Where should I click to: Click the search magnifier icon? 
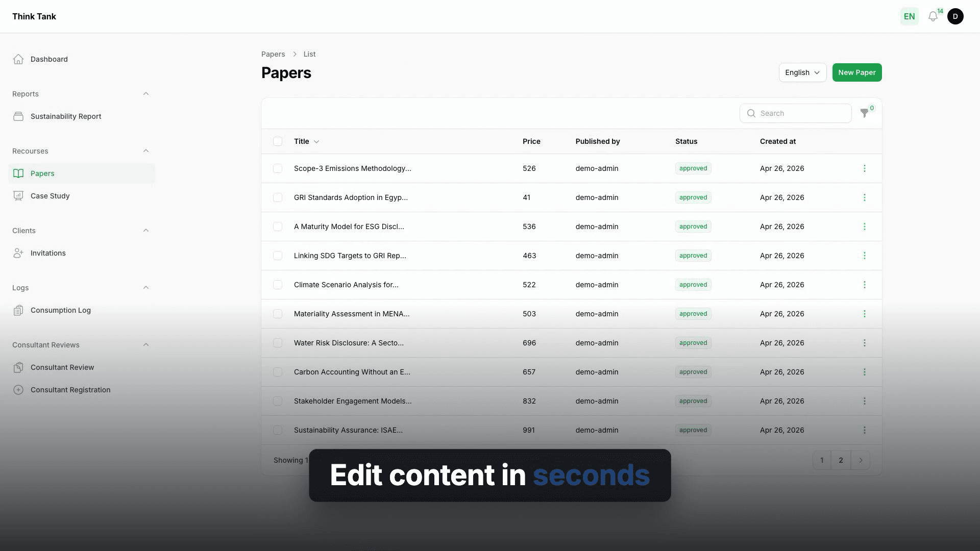[x=751, y=113]
